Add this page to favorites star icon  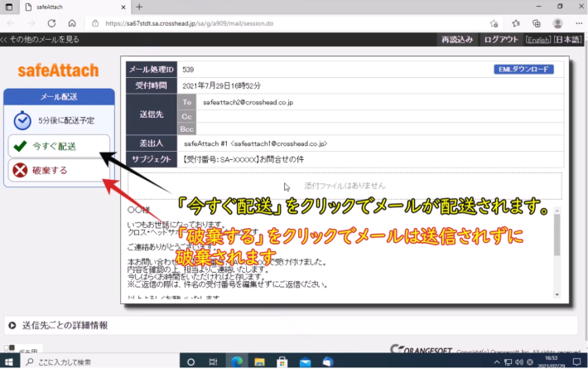coord(494,23)
